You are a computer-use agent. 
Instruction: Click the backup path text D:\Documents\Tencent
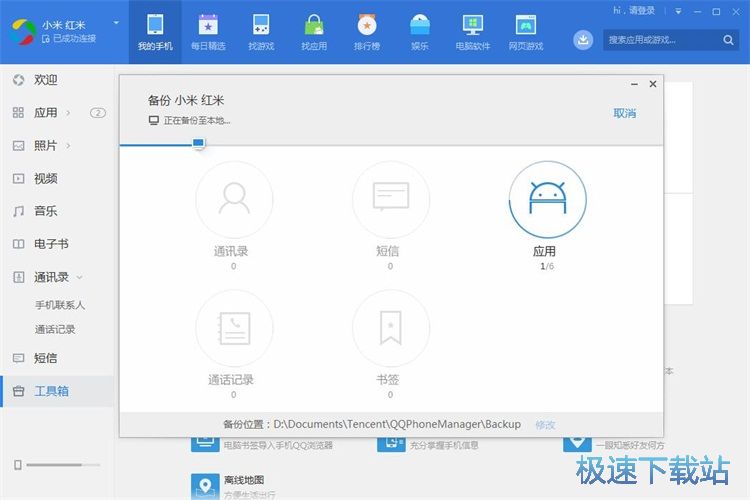(397, 424)
